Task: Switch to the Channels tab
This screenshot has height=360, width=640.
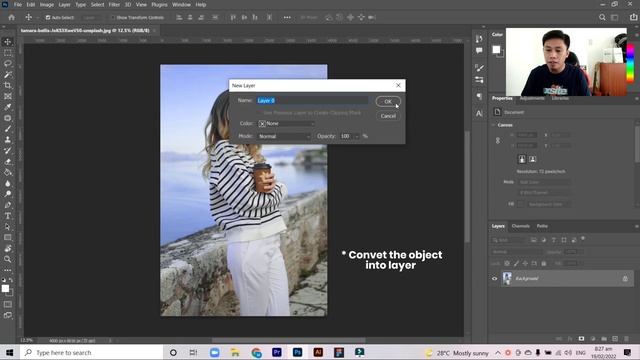Action: click(x=520, y=226)
